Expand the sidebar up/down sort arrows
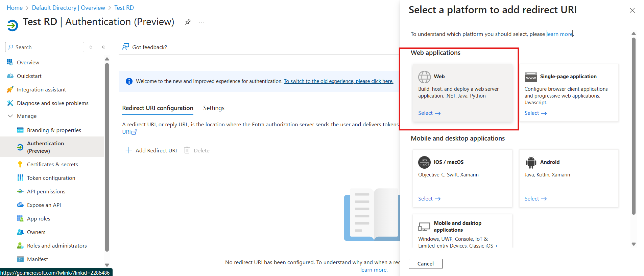Image resolution: width=644 pixels, height=276 pixels. pyautogui.click(x=91, y=47)
